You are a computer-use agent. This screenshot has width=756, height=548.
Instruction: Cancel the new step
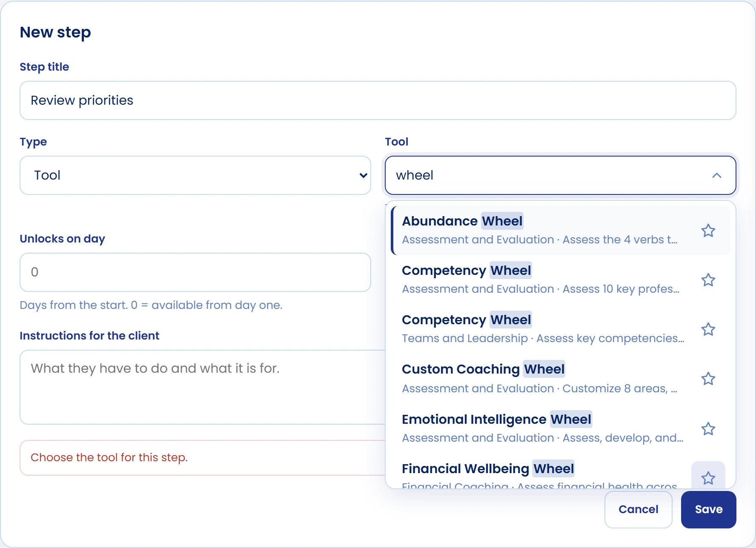click(x=638, y=510)
